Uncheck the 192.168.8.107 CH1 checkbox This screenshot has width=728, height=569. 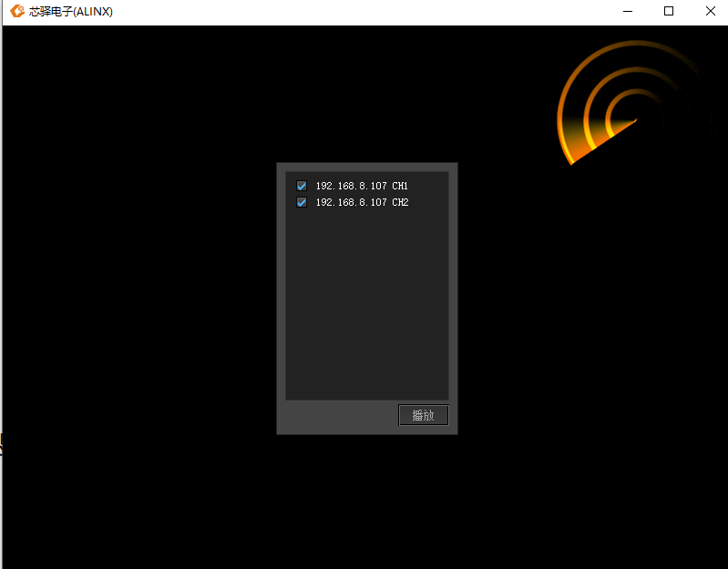pyautogui.click(x=302, y=186)
